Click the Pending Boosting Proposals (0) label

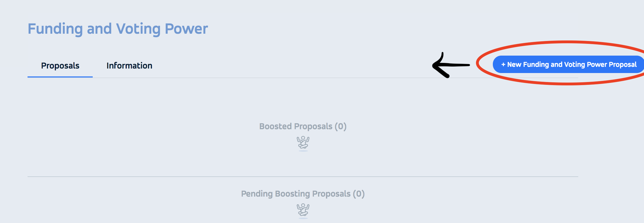[x=302, y=194]
